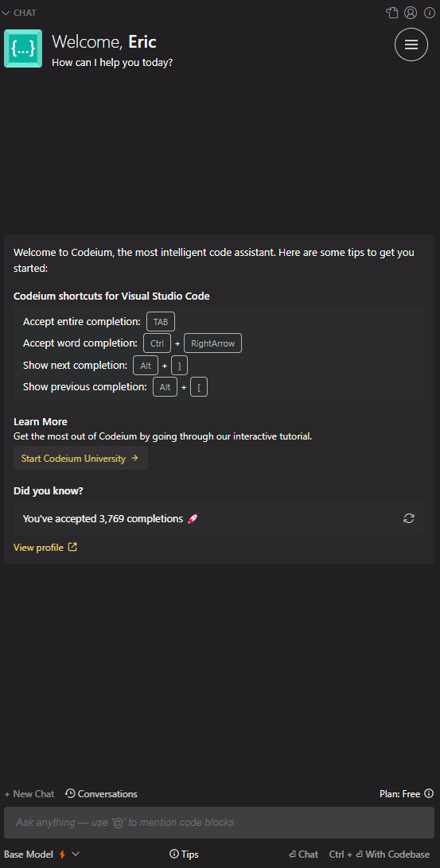Show Tips at the bottom bar
Screen dimensions: 440x868
click(184, 854)
